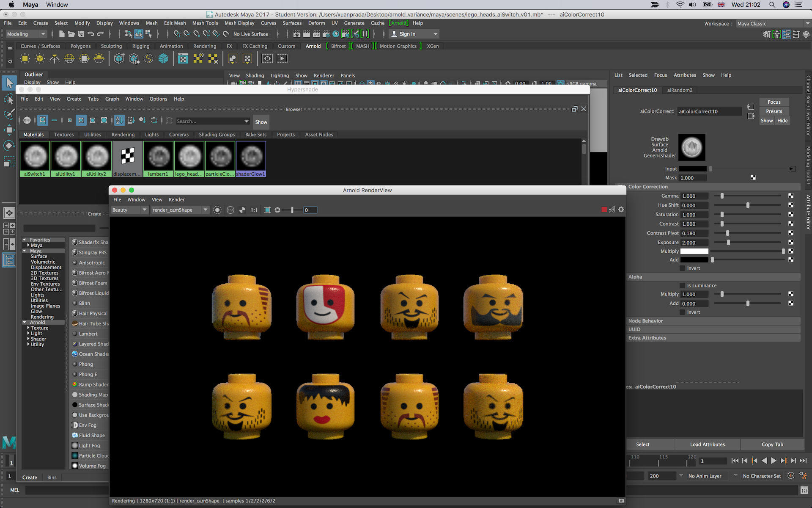Click the macOS Spotlight search icon
The width and height of the screenshot is (812, 508).
pyautogui.click(x=772, y=5)
